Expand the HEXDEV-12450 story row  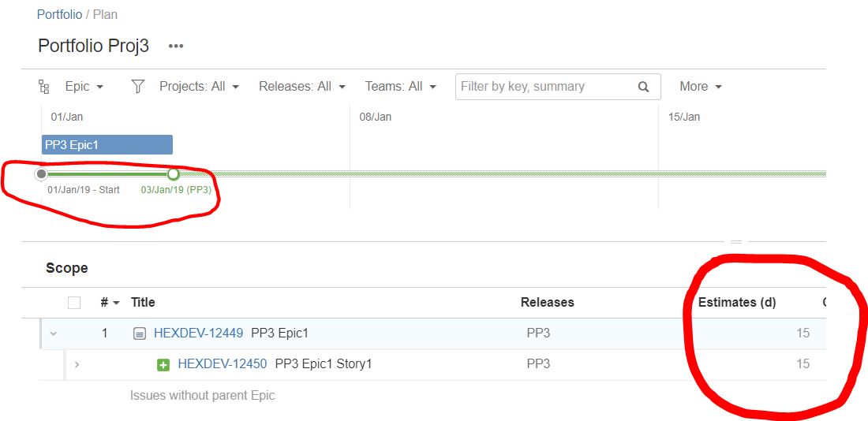point(77,364)
